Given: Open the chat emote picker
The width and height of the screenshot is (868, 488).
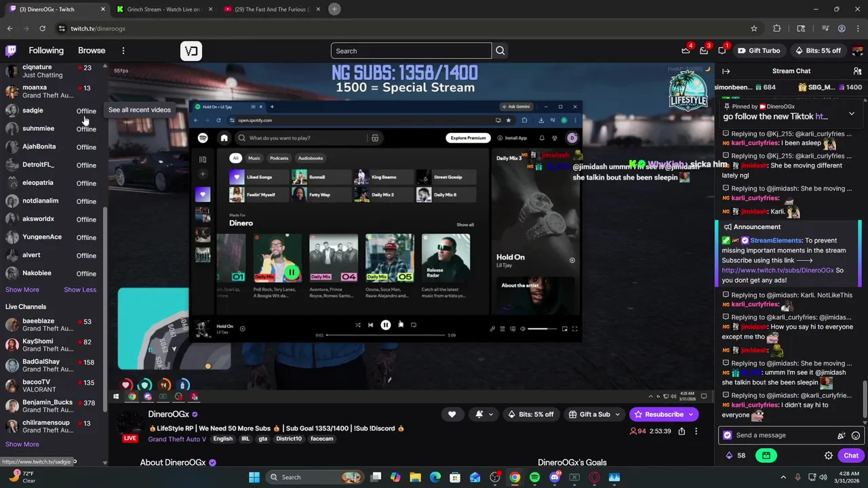Looking at the screenshot, I should coord(856,436).
